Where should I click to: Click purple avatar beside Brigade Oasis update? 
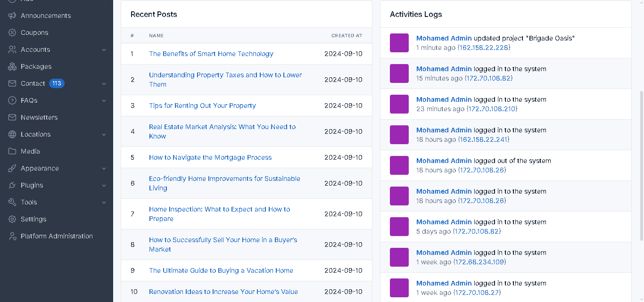(399, 43)
